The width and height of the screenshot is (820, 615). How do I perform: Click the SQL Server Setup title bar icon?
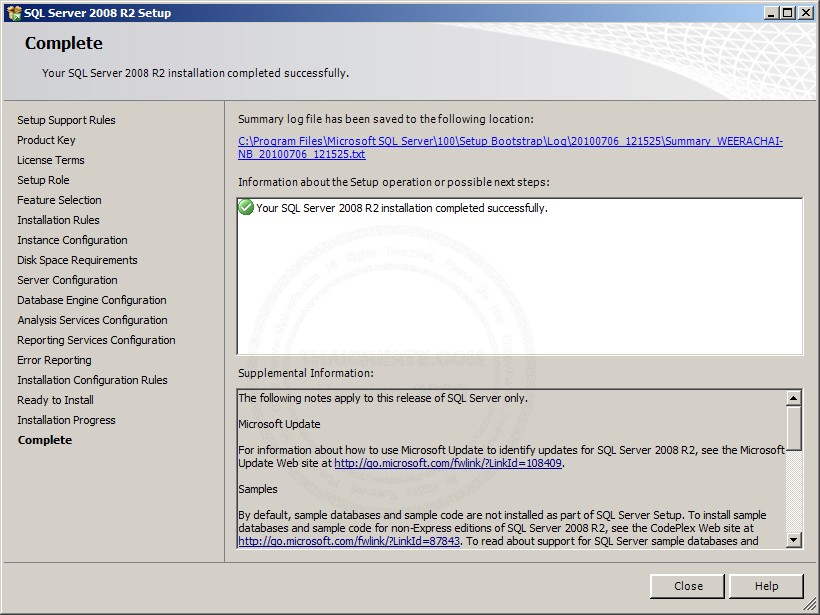pos(14,13)
